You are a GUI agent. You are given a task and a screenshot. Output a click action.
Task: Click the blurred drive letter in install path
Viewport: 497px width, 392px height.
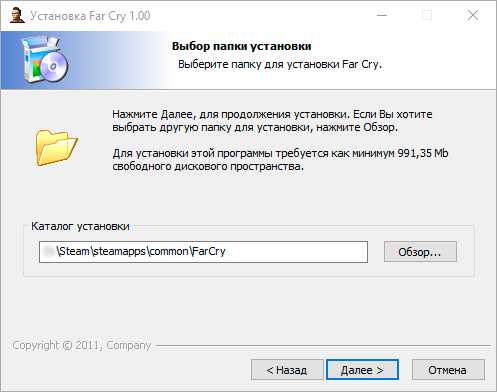click(49, 251)
